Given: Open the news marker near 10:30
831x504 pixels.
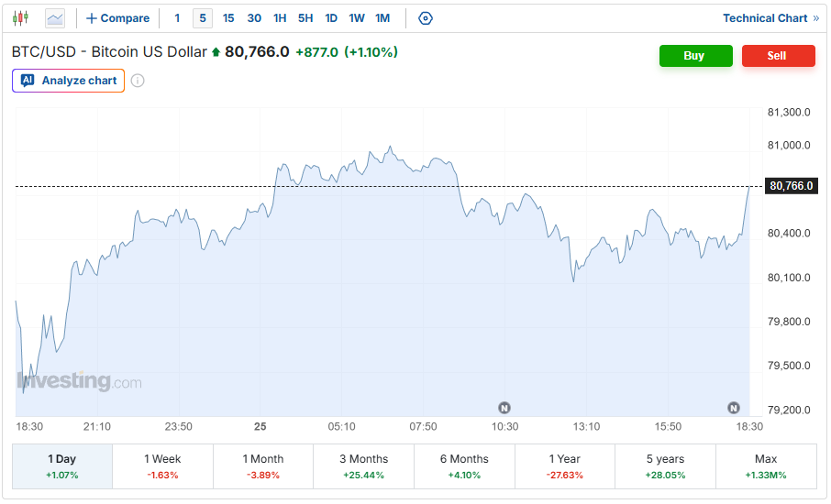Looking at the screenshot, I should pyautogui.click(x=504, y=408).
